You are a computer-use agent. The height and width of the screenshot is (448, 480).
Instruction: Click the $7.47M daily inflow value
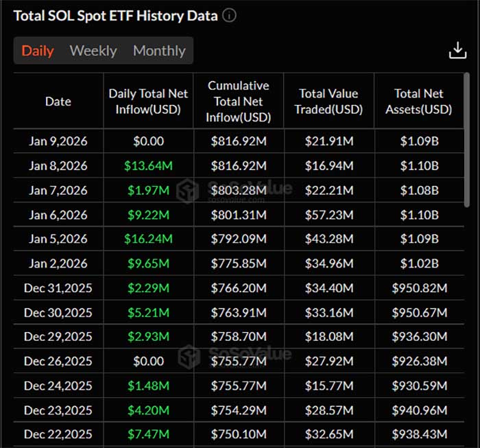pyautogui.click(x=149, y=434)
